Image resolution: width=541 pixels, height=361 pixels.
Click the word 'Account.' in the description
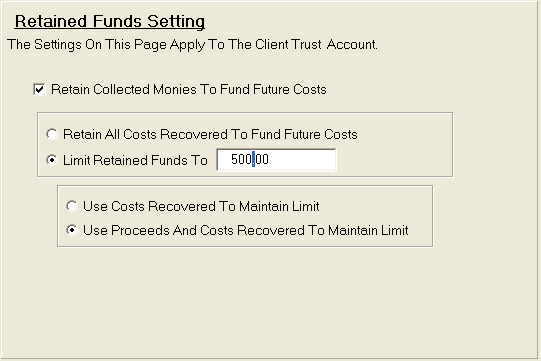point(352,45)
